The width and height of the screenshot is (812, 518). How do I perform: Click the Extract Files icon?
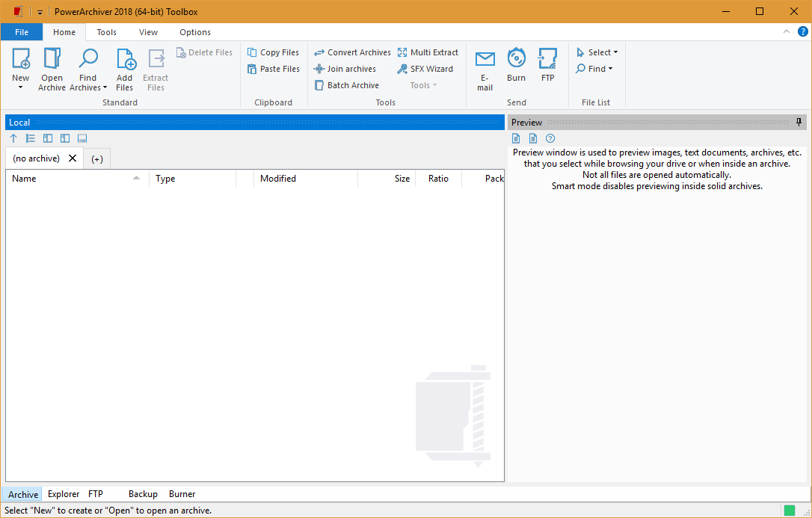(156, 58)
